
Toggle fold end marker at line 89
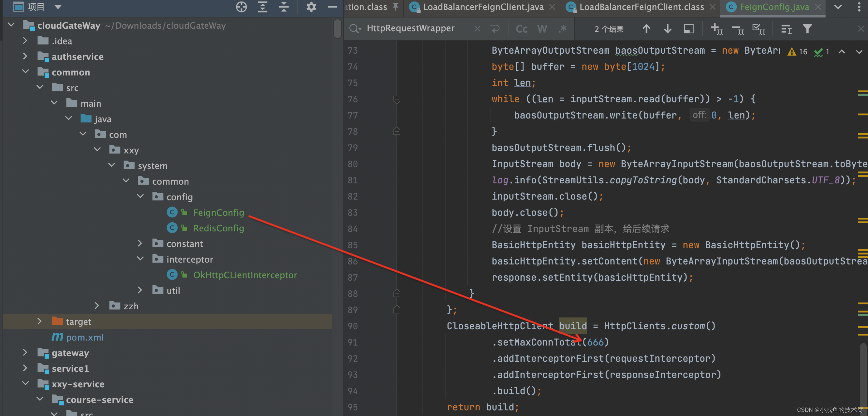pyautogui.click(x=397, y=310)
